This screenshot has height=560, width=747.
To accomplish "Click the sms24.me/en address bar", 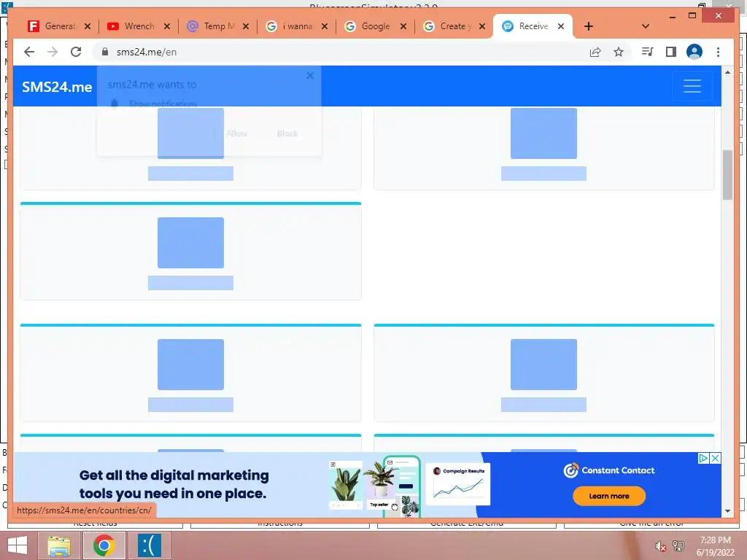I will pos(343,52).
